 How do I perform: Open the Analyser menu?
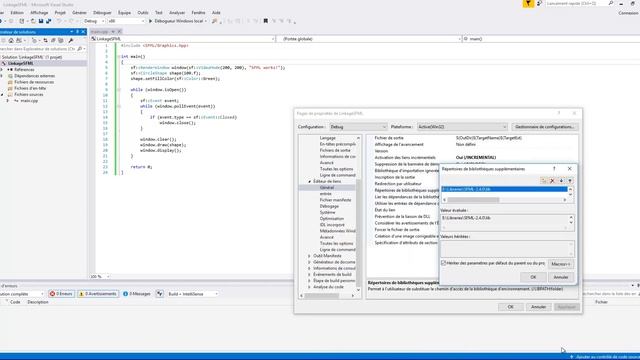click(x=177, y=13)
